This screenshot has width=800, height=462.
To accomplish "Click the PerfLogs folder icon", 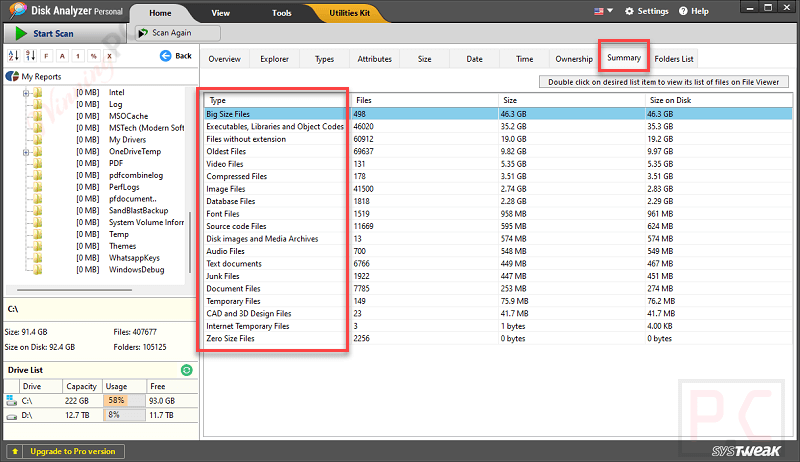I will coord(38,187).
